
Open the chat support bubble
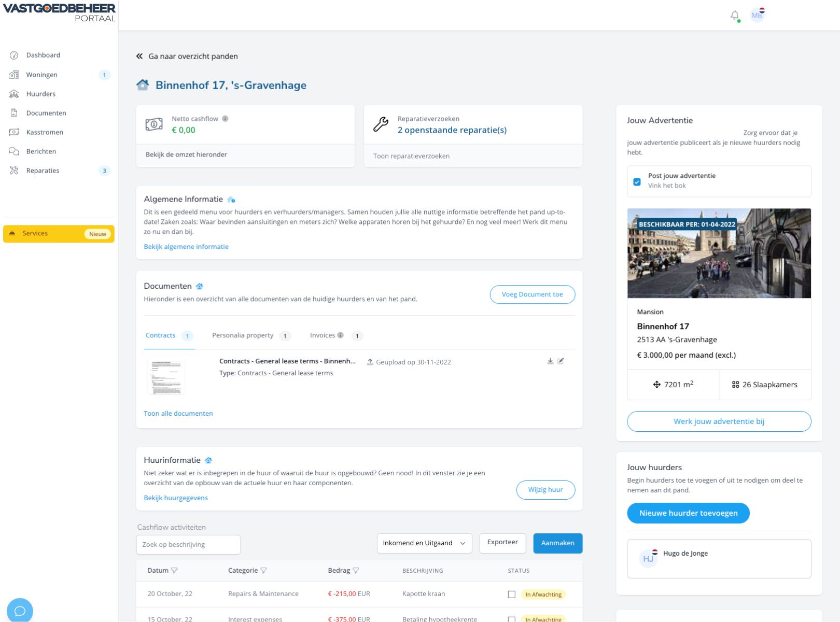pyautogui.click(x=20, y=611)
